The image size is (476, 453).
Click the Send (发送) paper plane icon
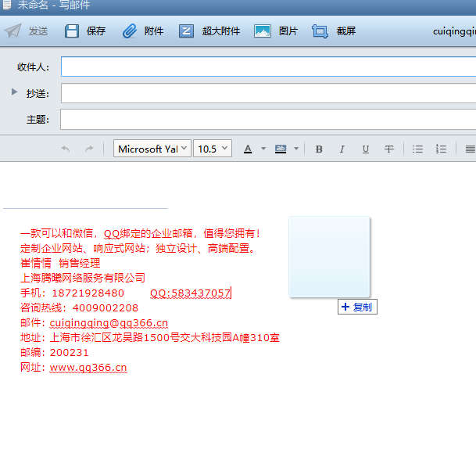click(x=13, y=31)
